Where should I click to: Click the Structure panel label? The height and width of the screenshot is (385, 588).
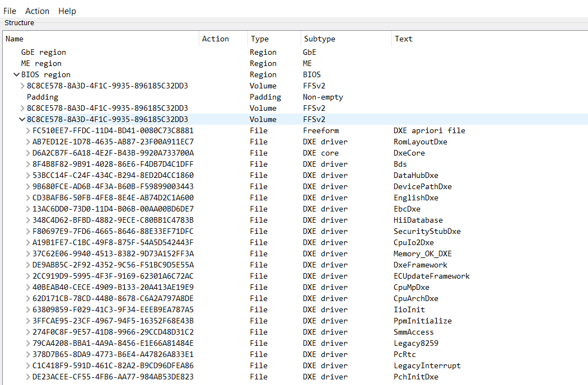(x=19, y=22)
